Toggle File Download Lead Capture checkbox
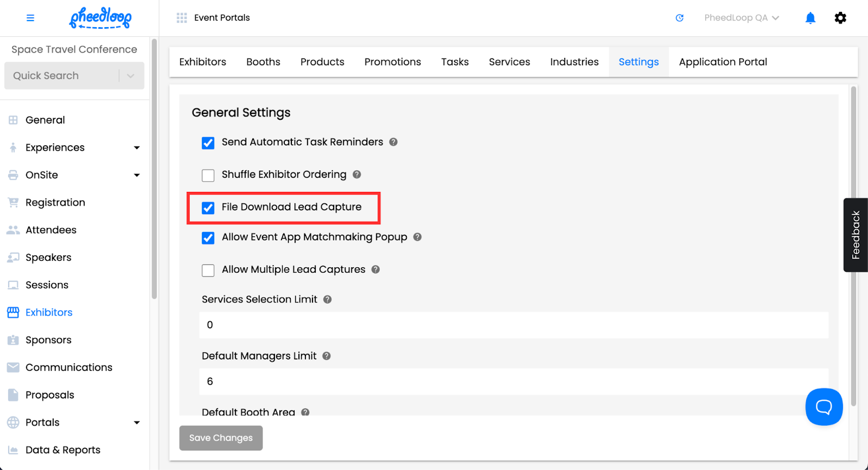Viewport: 868px width, 470px height. point(208,208)
